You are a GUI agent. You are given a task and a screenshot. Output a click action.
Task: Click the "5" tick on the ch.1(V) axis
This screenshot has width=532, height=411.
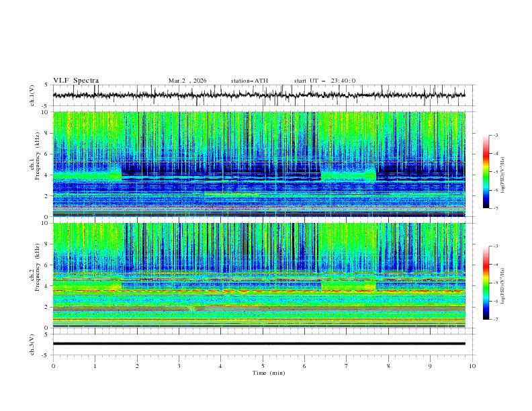coord(46,85)
